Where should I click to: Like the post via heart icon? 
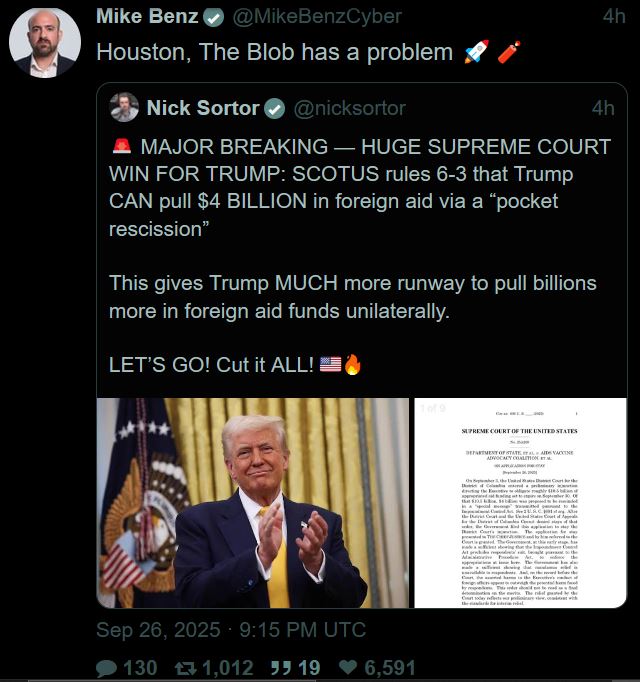pyautogui.click(x=348, y=667)
